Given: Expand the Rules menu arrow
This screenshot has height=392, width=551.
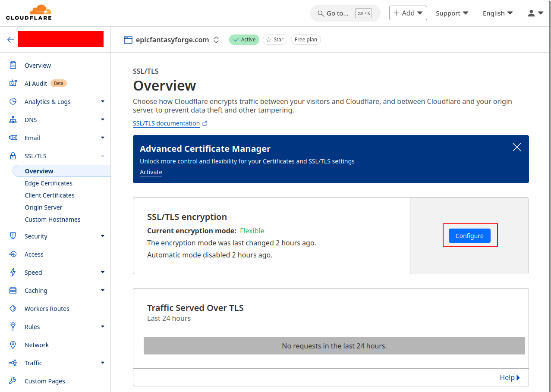Looking at the screenshot, I should (103, 326).
